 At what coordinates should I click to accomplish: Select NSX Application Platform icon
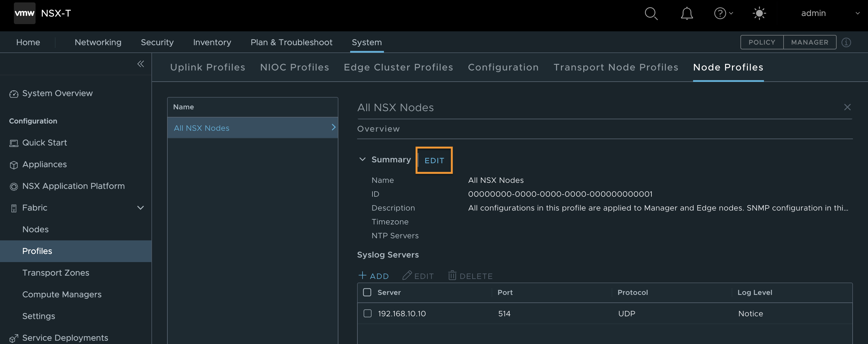click(14, 186)
